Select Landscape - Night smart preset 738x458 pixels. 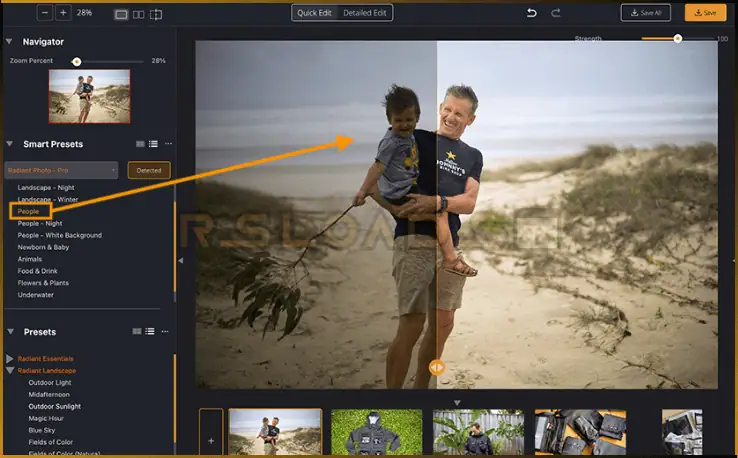click(46, 187)
